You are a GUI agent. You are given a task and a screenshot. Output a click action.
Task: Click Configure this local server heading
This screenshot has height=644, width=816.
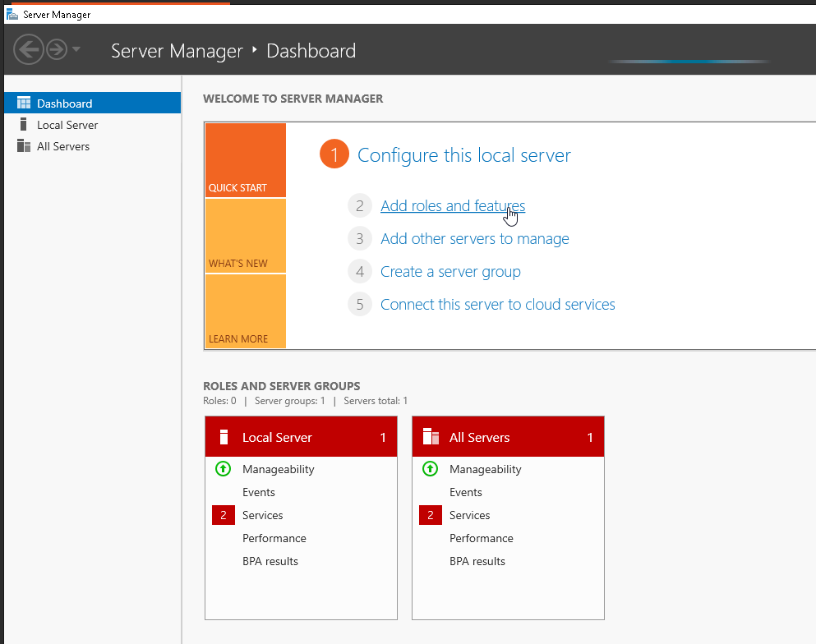click(x=463, y=155)
